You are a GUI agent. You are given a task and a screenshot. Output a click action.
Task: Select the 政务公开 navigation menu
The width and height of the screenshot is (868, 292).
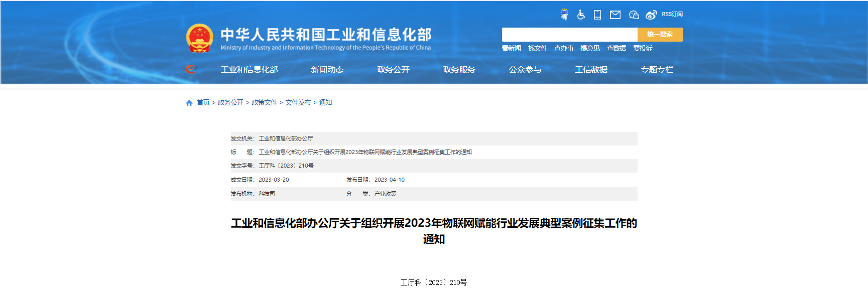coord(393,70)
